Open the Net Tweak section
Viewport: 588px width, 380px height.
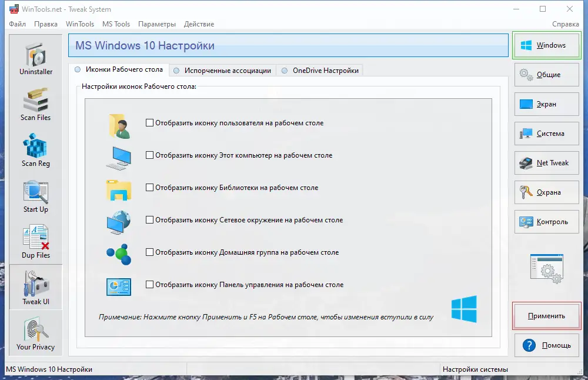547,163
